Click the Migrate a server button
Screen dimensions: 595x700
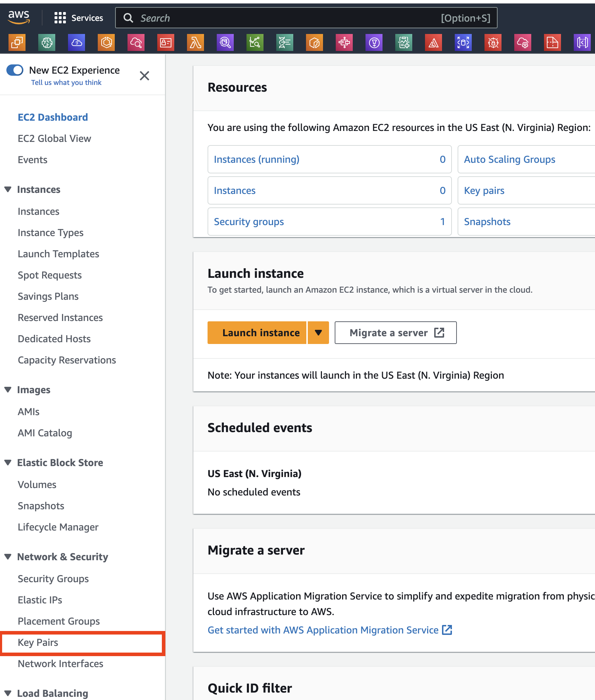(x=396, y=333)
